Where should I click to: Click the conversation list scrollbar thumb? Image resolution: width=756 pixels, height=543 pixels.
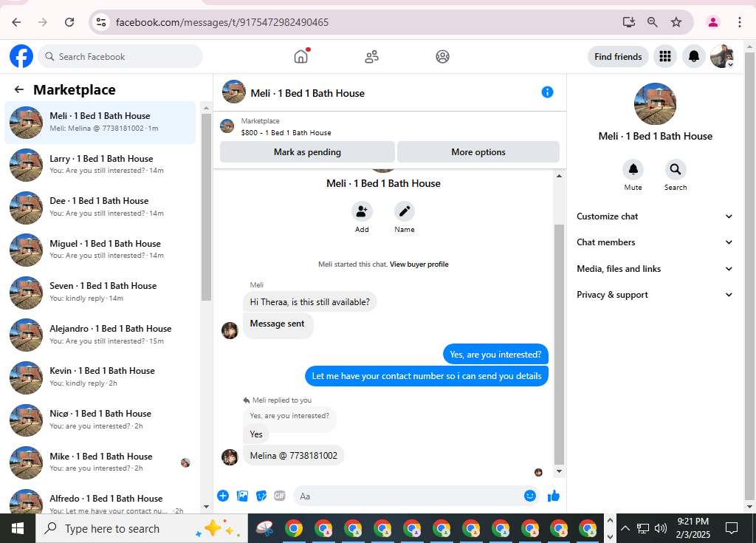[206, 207]
